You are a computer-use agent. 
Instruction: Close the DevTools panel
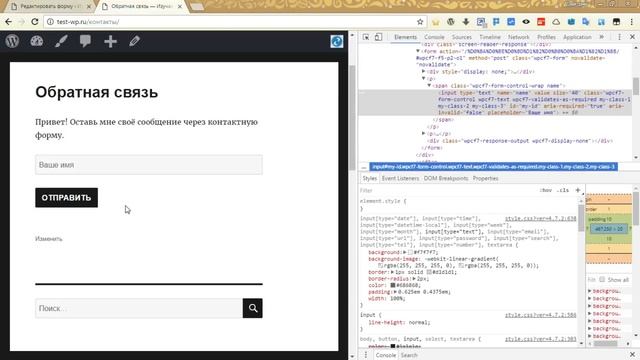(632, 37)
